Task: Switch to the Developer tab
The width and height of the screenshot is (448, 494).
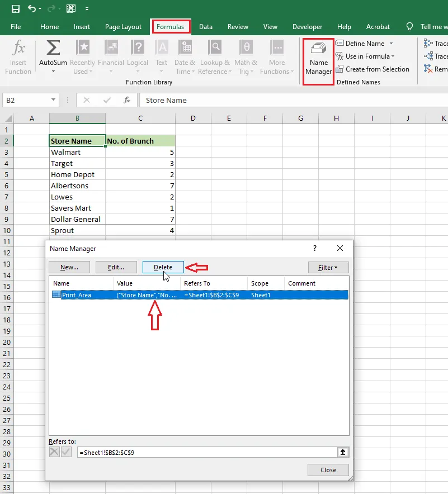Action: pyautogui.click(x=308, y=27)
